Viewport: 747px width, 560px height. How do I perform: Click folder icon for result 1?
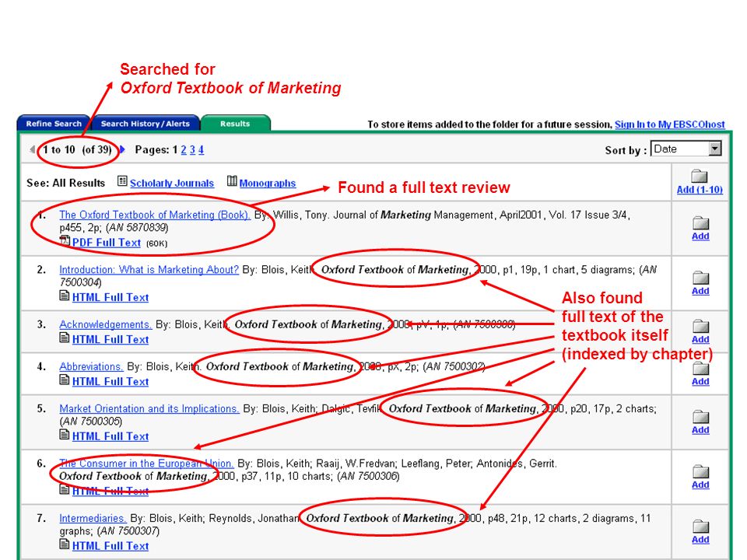(701, 223)
